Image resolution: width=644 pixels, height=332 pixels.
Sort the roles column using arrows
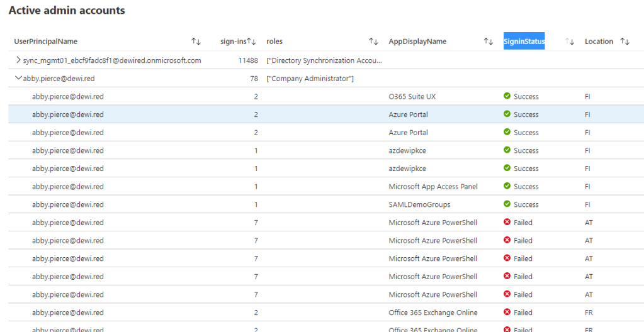coord(373,41)
